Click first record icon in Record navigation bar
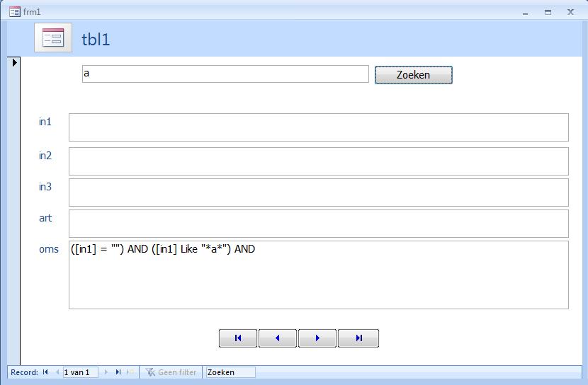The height and width of the screenshot is (385, 588). coord(45,372)
